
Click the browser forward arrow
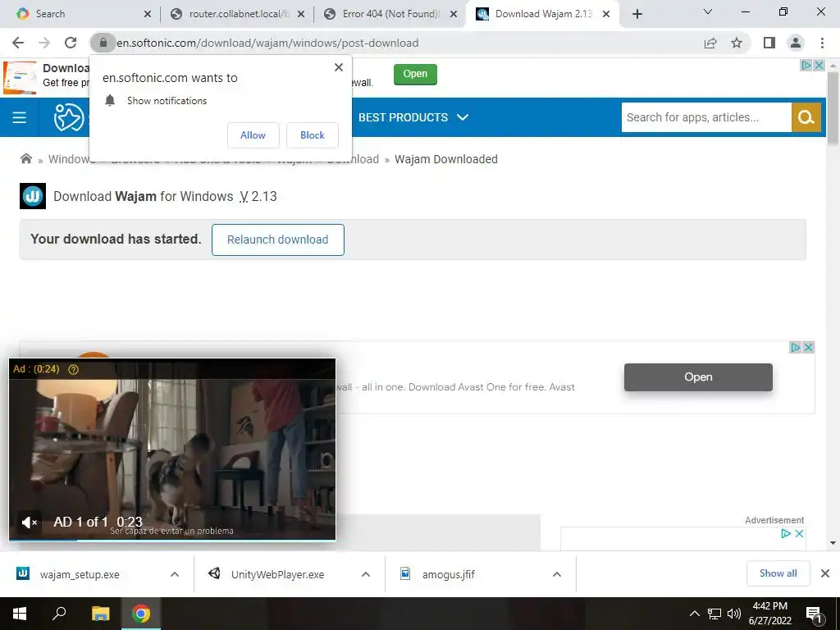44,43
